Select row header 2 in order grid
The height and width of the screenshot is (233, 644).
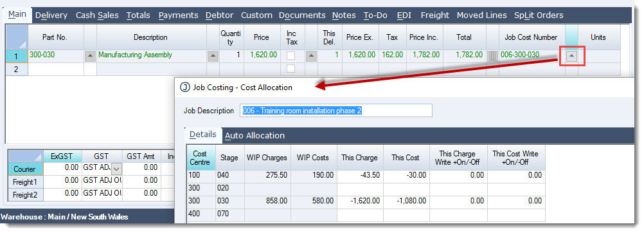(x=17, y=70)
